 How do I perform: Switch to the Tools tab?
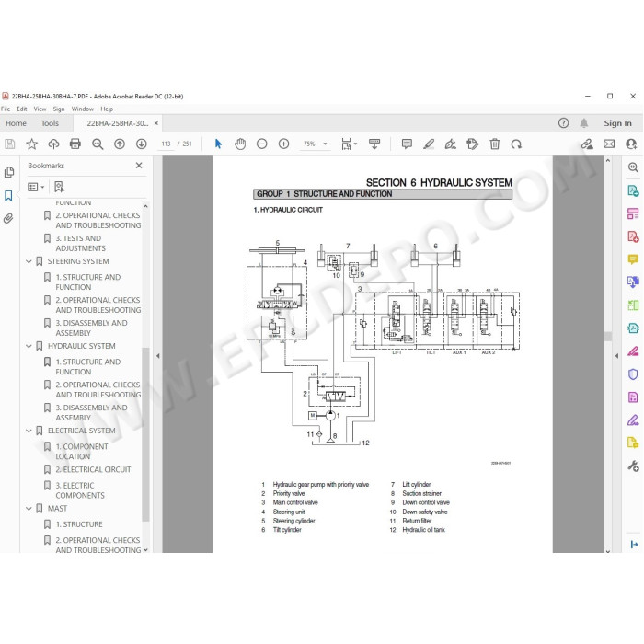(x=50, y=123)
